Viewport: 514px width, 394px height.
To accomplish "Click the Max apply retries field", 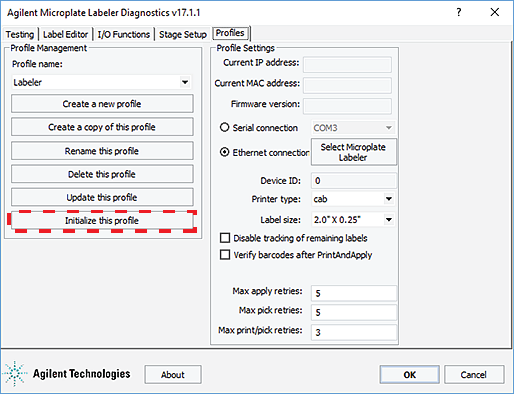I will pos(354,293).
